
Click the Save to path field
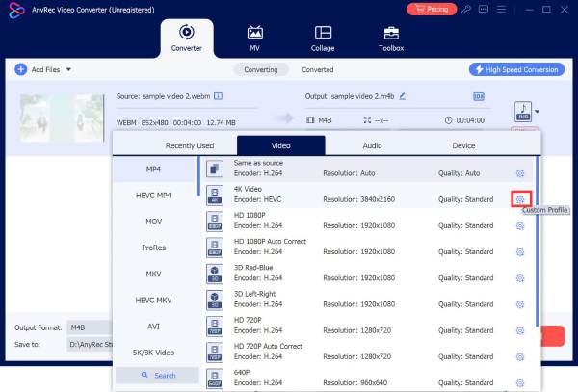coord(90,345)
